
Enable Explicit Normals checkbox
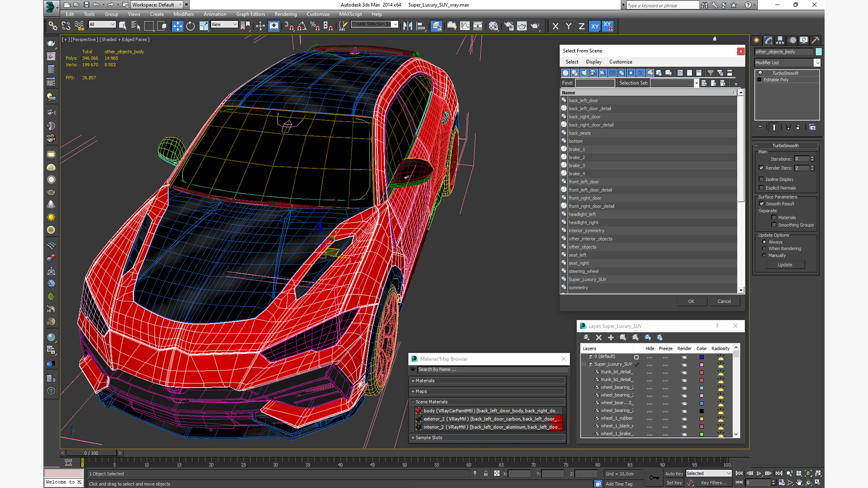pyautogui.click(x=761, y=188)
